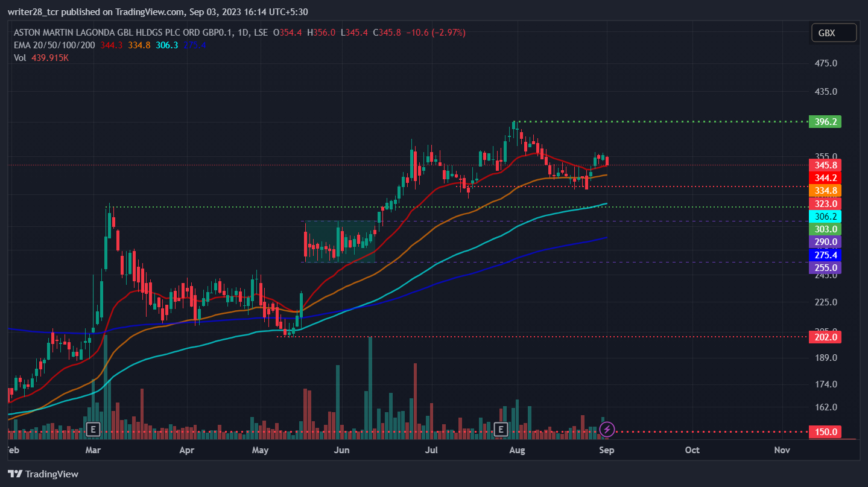Click the cyan 306.2 EMA price label
868x487 pixels.
pos(825,216)
